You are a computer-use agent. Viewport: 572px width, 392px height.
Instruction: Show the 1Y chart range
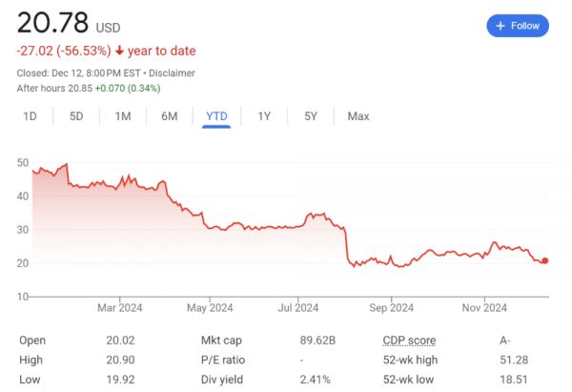[264, 116]
